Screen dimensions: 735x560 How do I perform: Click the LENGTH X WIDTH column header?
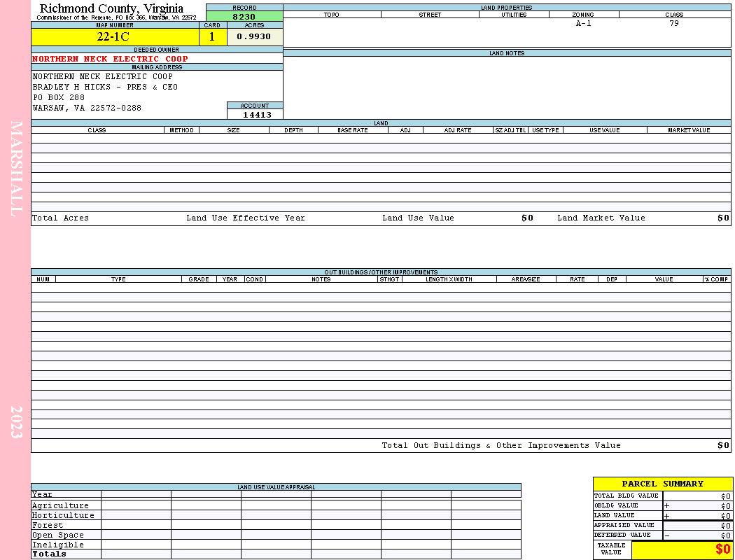[449, 279]
